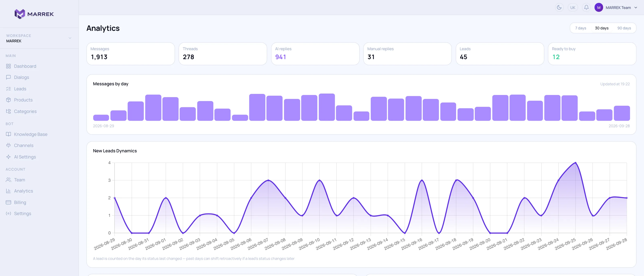Click the Categories tree icon

pyautogui.click(x=8, y=111)
